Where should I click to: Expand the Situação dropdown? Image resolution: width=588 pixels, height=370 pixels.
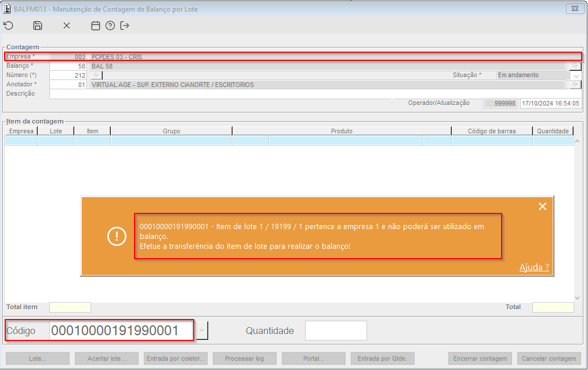(x=576, y=75)
